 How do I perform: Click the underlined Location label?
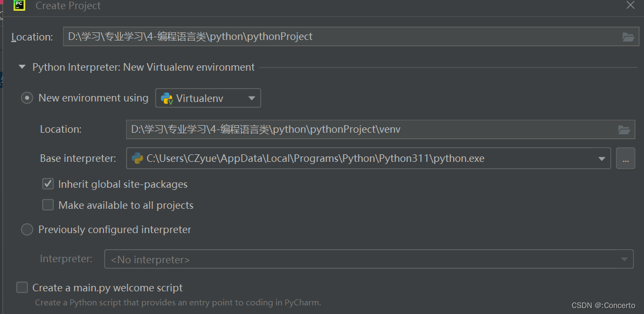click(x=32, y=37)
